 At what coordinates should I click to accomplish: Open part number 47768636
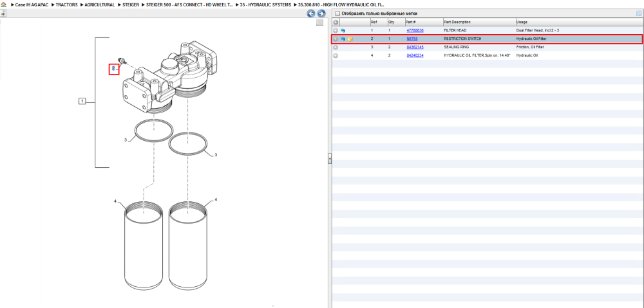[x=415, y=31]
